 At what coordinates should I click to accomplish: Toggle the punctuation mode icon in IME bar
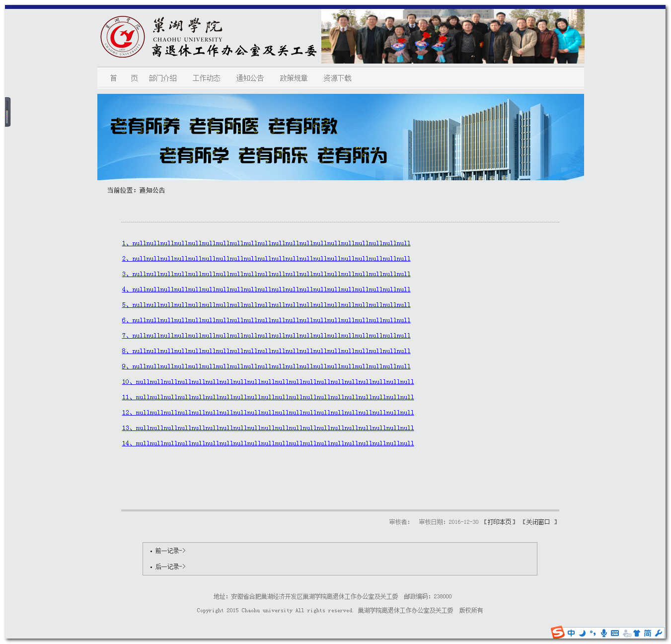[593, 633]
